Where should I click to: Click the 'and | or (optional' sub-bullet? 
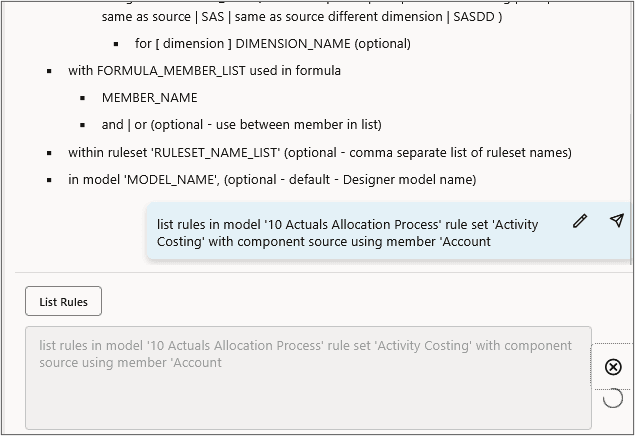241,125
